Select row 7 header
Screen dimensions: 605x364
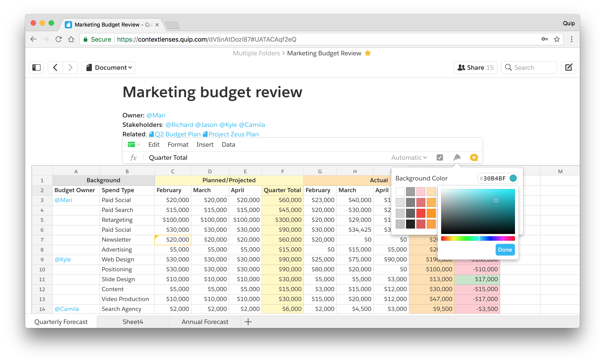42,240
